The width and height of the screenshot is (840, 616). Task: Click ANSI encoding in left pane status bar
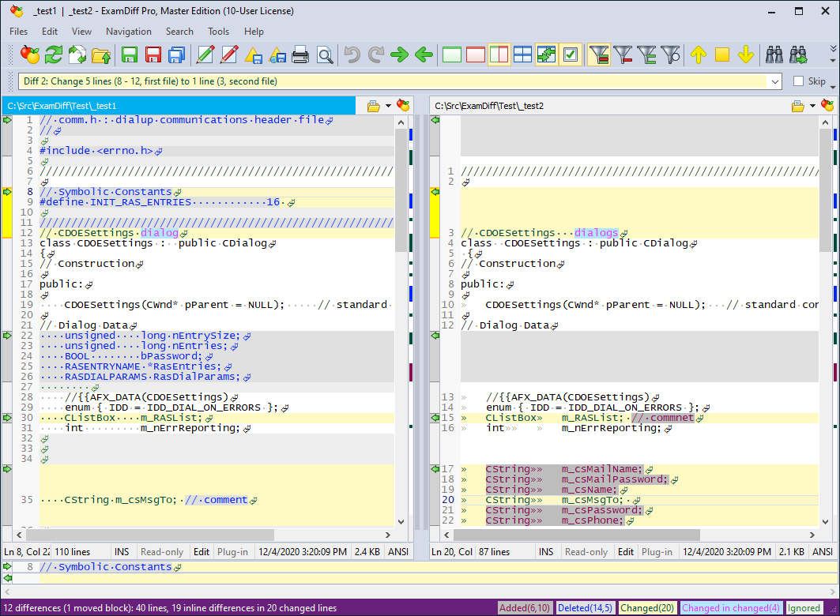pyautogui.click(x=398, y=552)
